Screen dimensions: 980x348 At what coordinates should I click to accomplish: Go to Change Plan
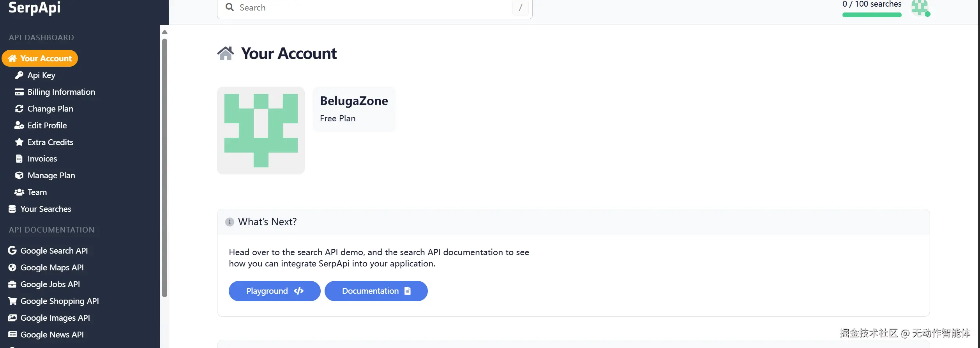pyautogui.click(x=50, y=109)
